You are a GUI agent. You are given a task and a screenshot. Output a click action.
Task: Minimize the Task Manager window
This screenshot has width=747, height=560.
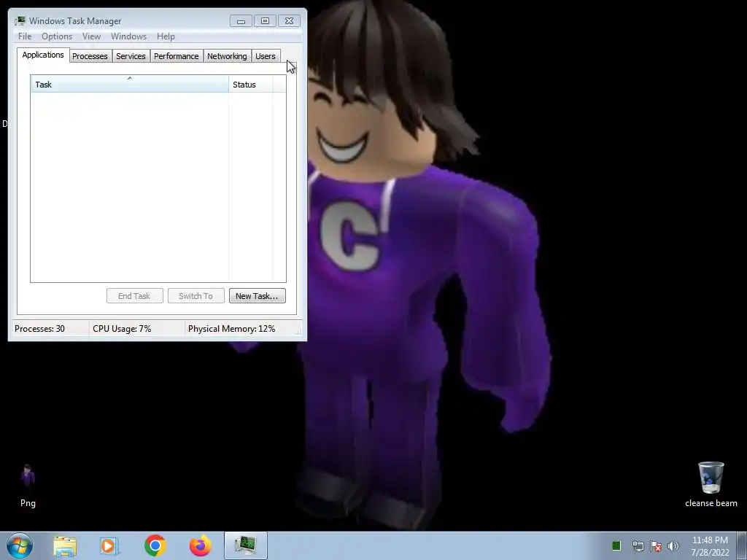point(241,21)
